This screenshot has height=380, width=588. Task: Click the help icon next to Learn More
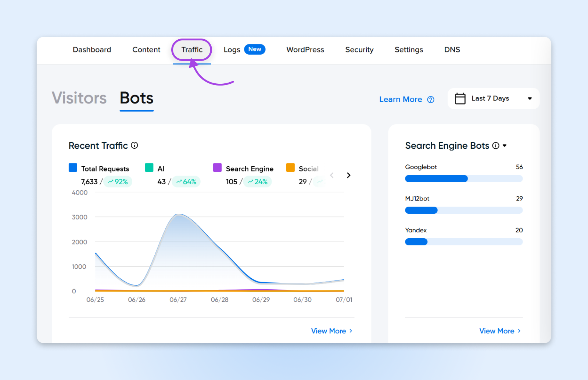[430, 99]
